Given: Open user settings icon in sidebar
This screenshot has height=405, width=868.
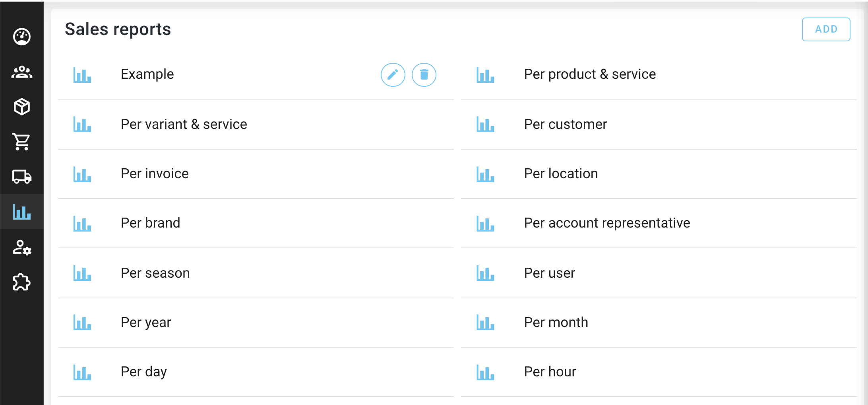Looking at the screenshot, I should click(22, 247).
